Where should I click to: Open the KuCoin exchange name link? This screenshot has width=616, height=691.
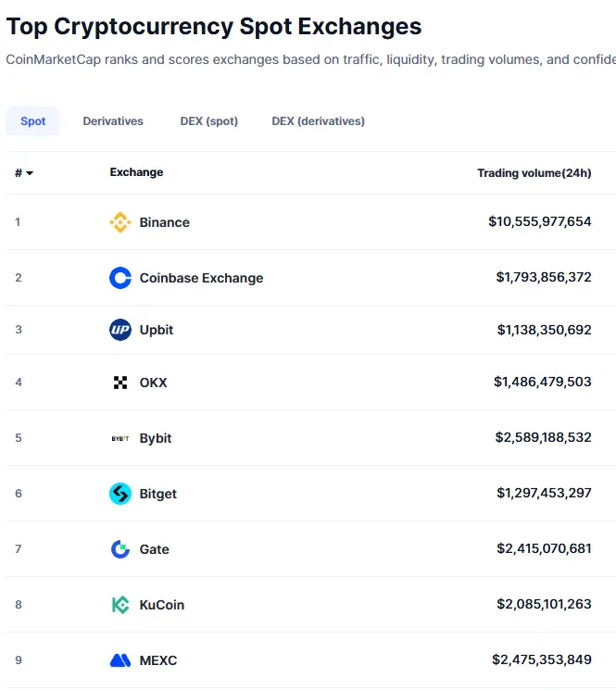click(x=161, y=605)
